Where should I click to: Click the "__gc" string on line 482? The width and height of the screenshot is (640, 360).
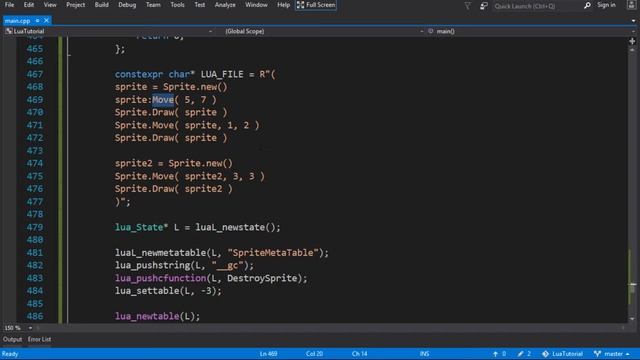coord(227,266)
